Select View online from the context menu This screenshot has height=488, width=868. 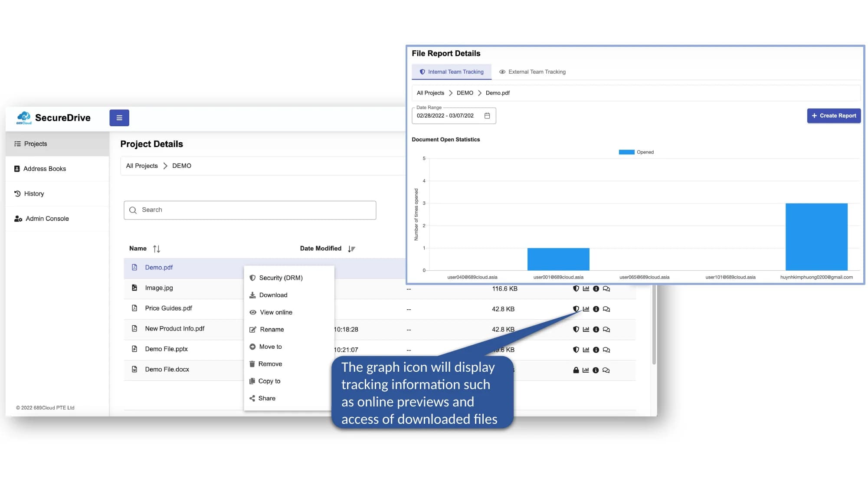[x=289, y=312]
